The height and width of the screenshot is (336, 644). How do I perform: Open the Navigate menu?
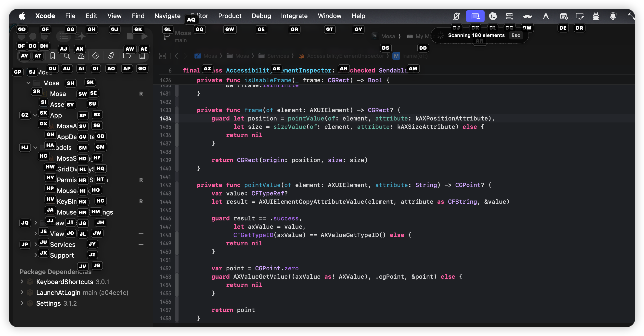point(167,16)
